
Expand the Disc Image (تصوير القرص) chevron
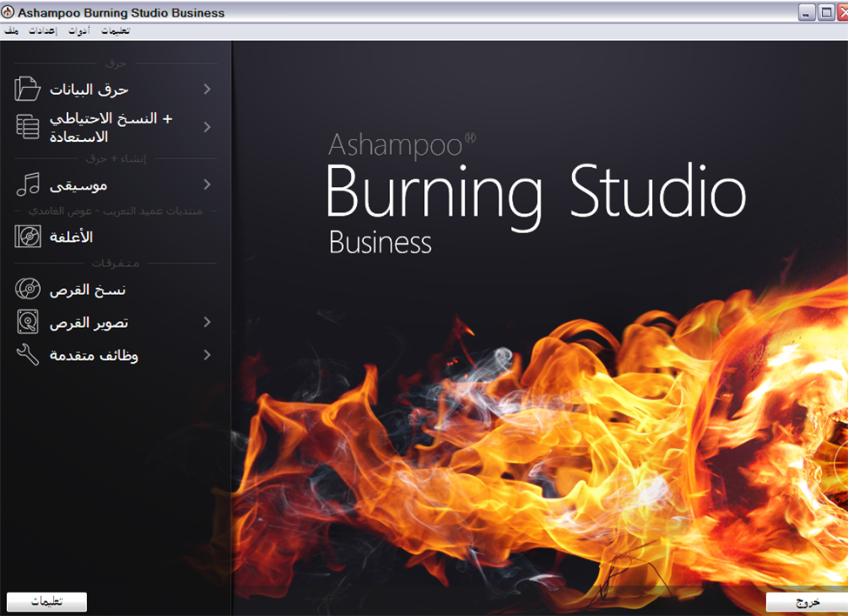(x=207, y=322)
